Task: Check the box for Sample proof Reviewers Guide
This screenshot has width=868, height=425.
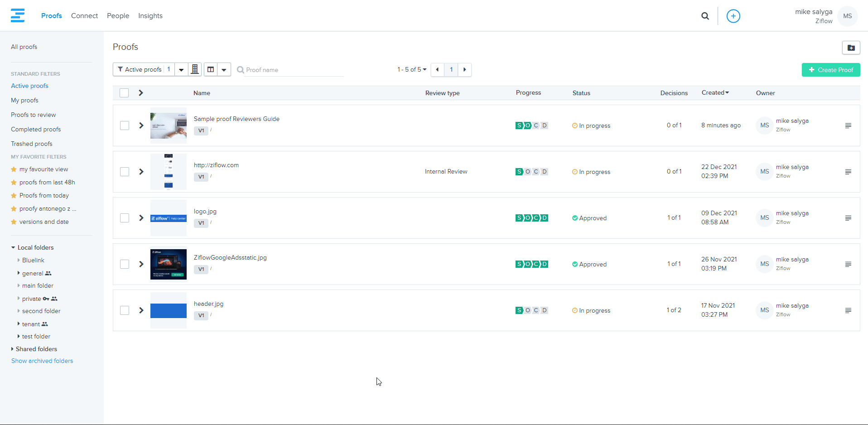Action: pos(125,126)
